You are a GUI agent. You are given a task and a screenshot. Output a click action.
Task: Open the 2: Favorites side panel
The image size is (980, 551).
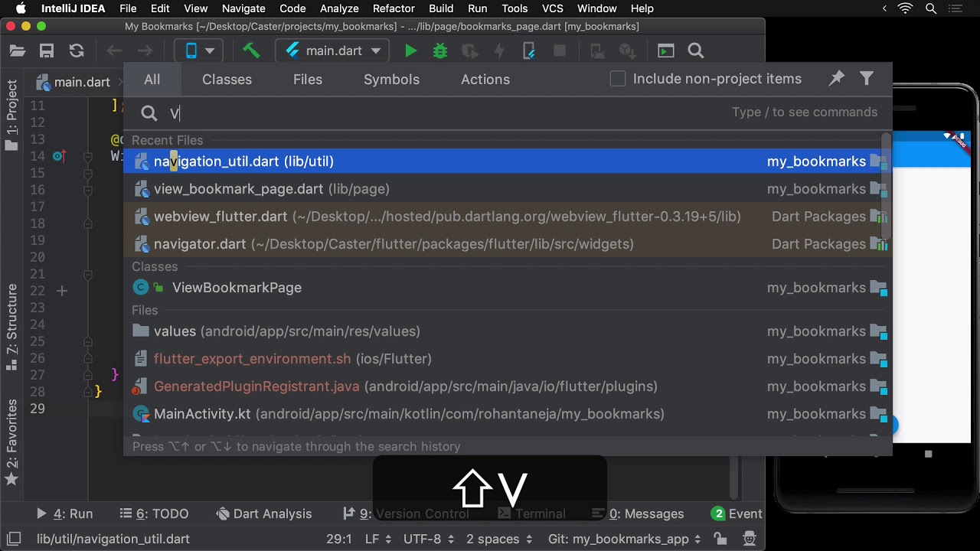(11, 442)
